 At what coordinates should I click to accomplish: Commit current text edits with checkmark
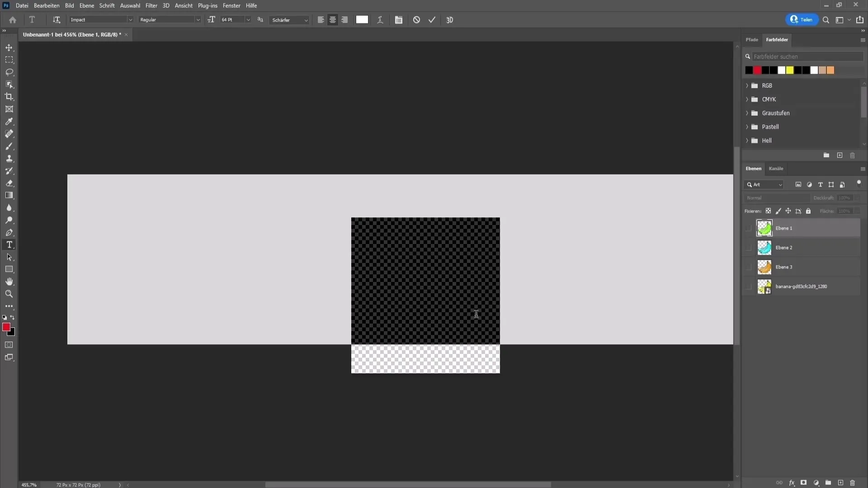pos(432,20)
